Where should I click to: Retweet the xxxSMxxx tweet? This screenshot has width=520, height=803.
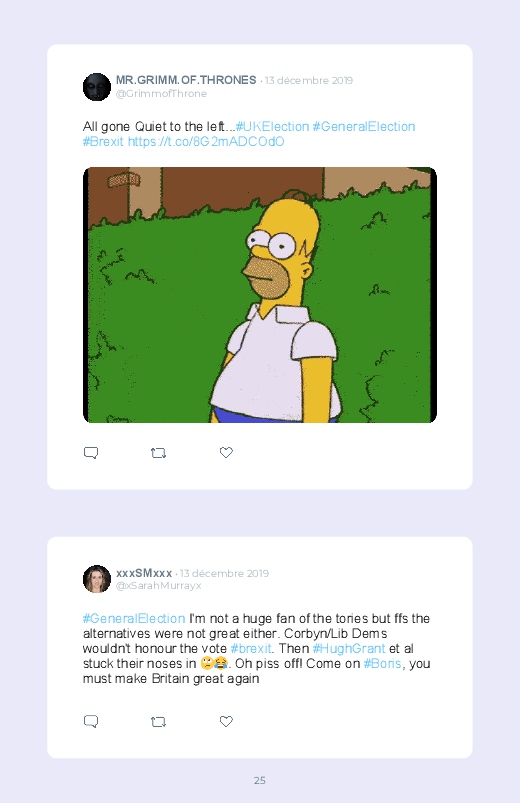pyautogui.click(x=158, y=722)
